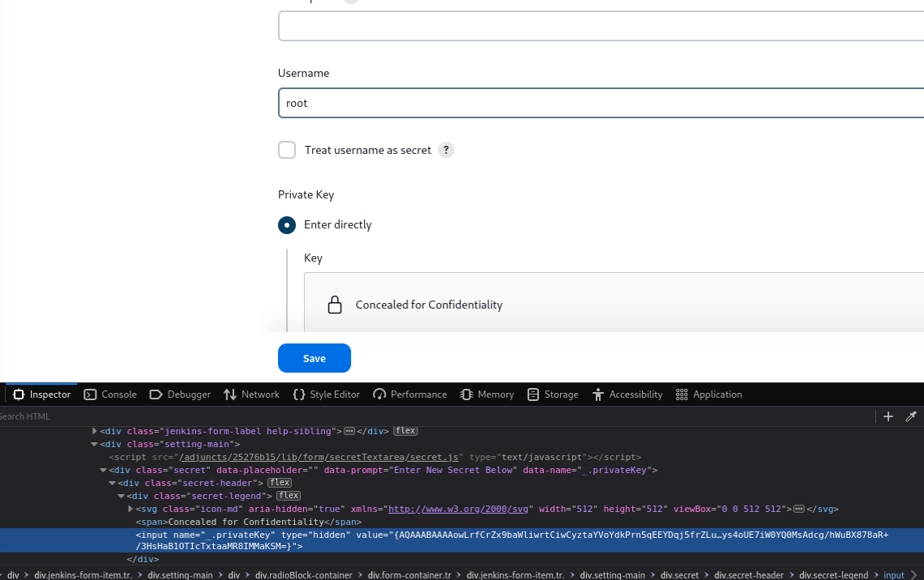Click the input breadcrumb

[894, 575]
